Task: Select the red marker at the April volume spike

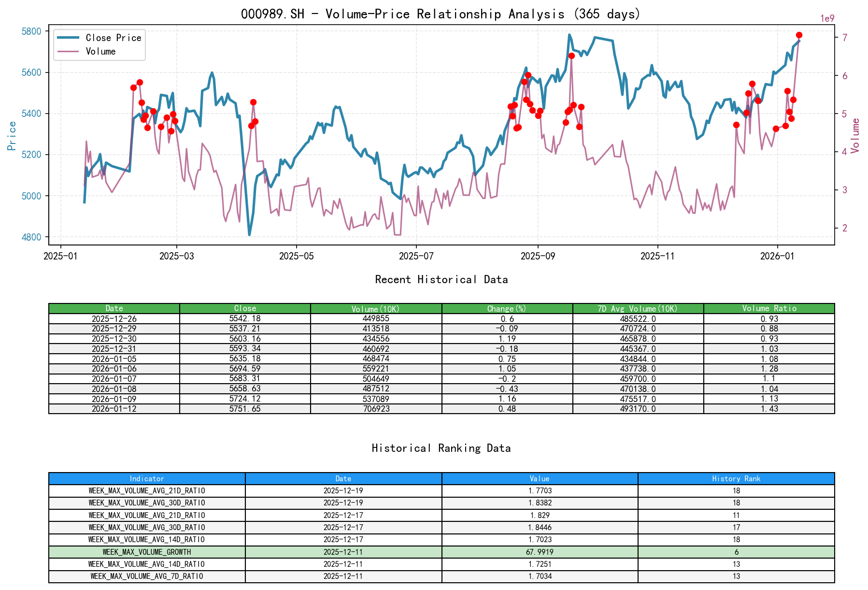Action: click(253, 102)
